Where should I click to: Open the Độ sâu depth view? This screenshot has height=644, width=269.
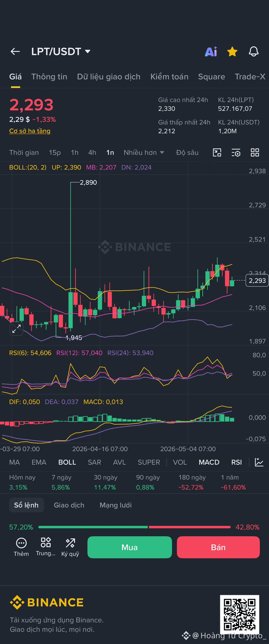pos(187,153)
